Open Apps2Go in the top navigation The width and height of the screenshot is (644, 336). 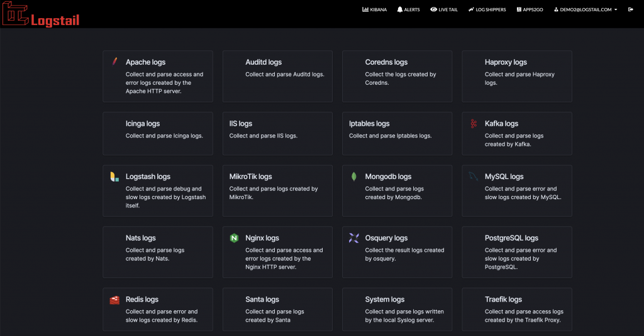tap(529, 9)
